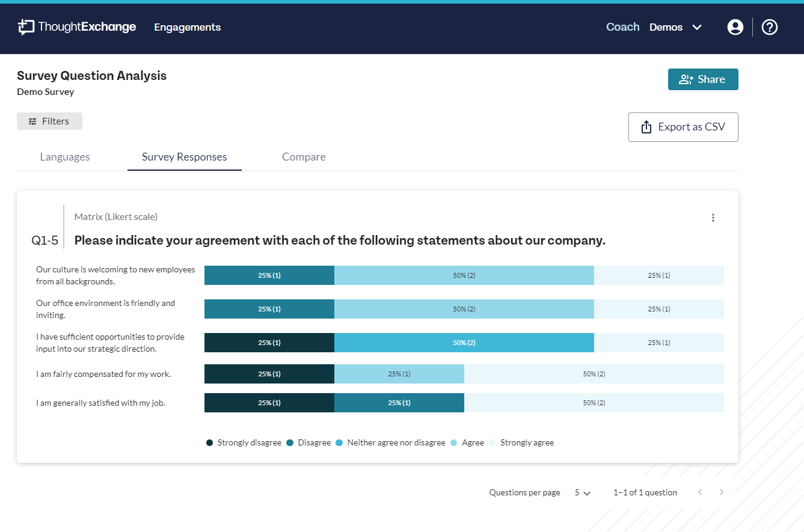
Task: Click the Survey Question Analysis heading
Action: pyautogui.click(x=92, y=76)
